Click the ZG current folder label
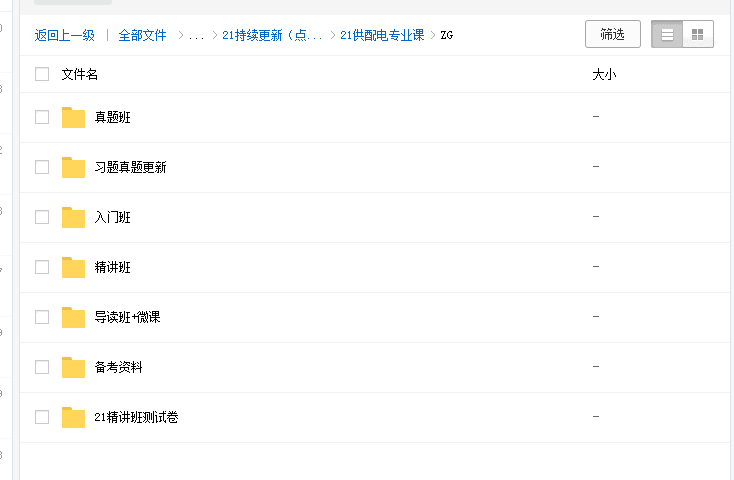734x480 pixels. tap(447, 35)
